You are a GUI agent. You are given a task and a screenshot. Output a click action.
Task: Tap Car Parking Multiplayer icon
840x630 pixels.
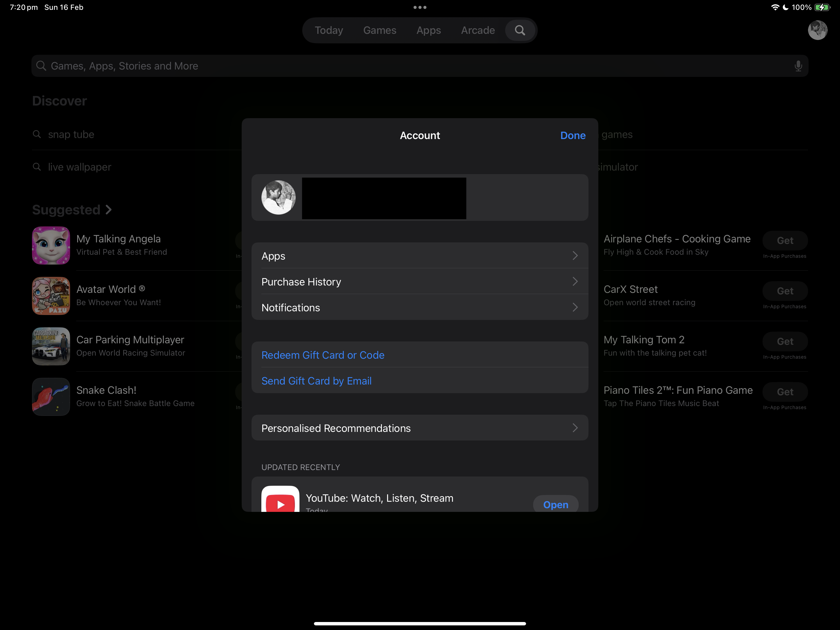coord(51,346)
